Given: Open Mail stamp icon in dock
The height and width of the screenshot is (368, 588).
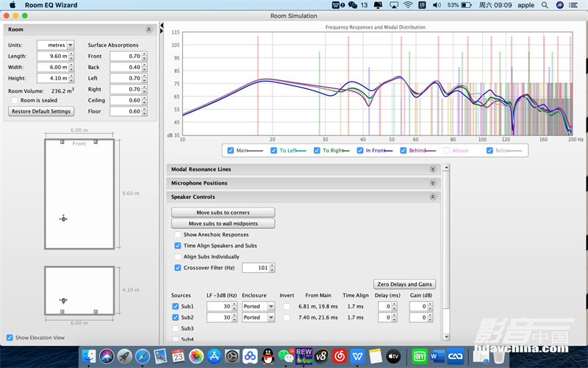Looking at the screenshot, I should (160, 356).
